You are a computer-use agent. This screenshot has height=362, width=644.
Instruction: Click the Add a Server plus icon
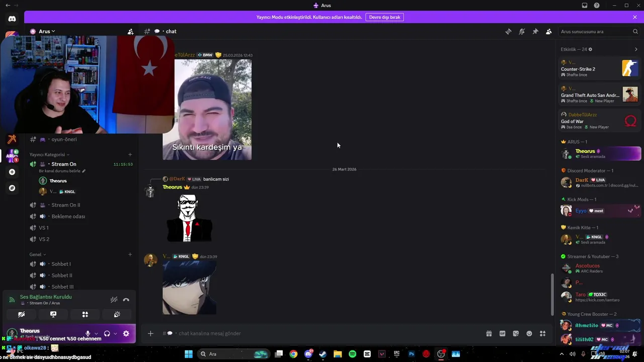tap(12, 172)
